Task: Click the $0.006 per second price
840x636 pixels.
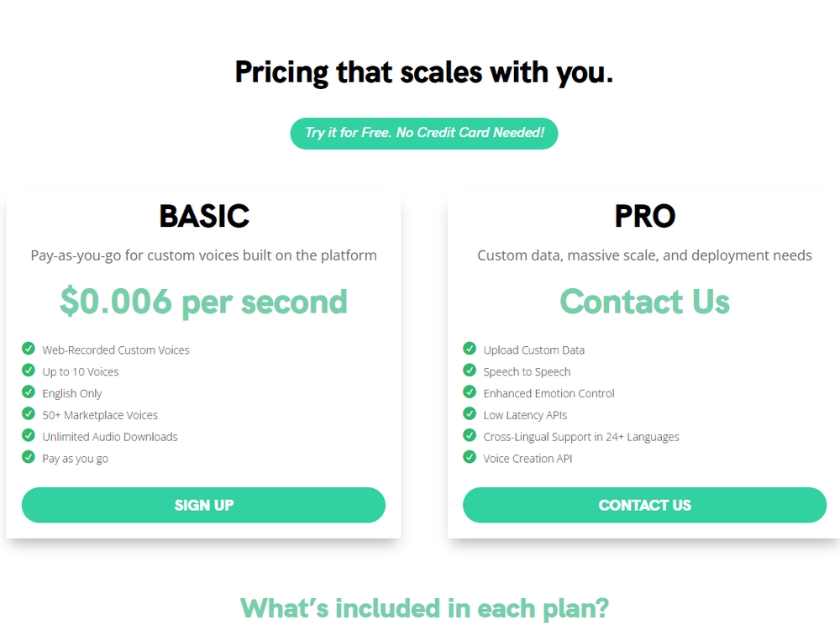Action: tap(203, 302)
